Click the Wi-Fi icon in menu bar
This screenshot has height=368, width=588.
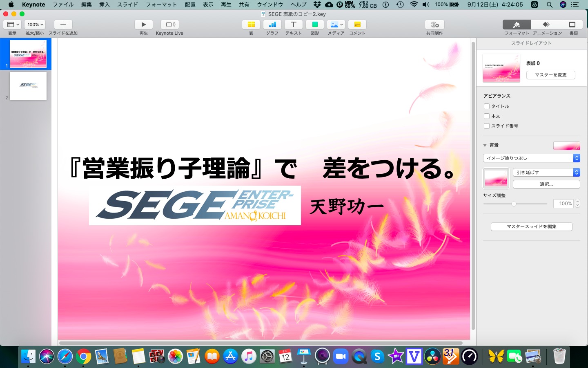pos(414,4)
